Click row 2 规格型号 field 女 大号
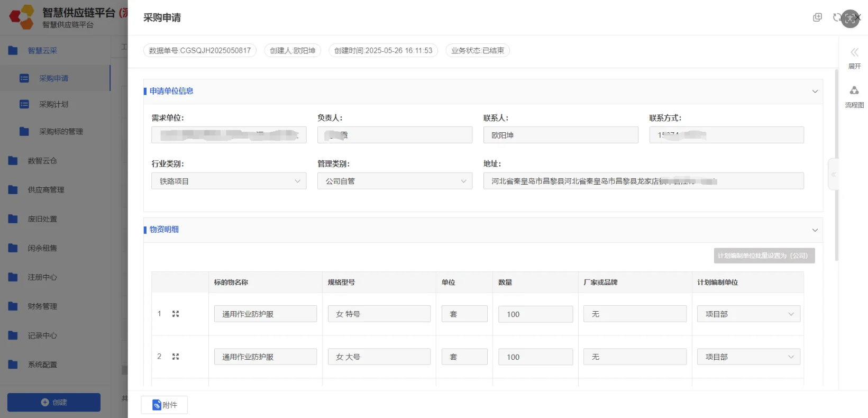This screenshot has height=418, width=868. (379, 357)
